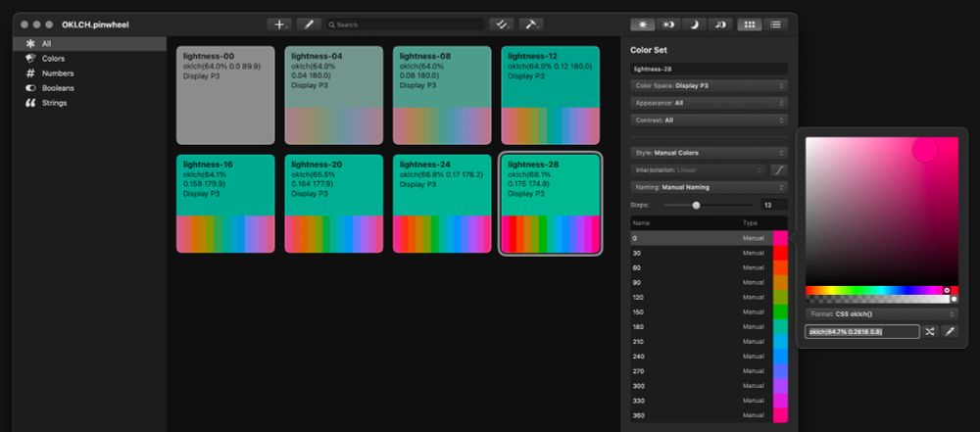The height and width of the screenshot is (432, 980).
Task: Select Booleans in the sidebar
Action: pyautogui.click(x=89, y=88)
